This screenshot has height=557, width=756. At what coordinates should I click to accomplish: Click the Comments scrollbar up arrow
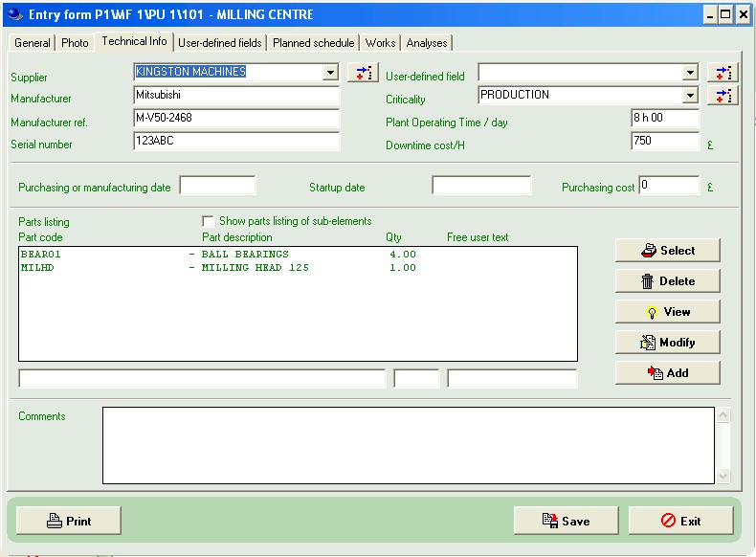(723, 414)
